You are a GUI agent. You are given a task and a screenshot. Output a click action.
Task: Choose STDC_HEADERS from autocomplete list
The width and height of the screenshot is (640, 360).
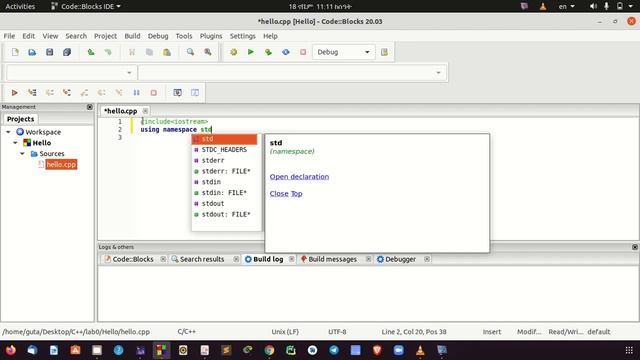pos(225,150)
